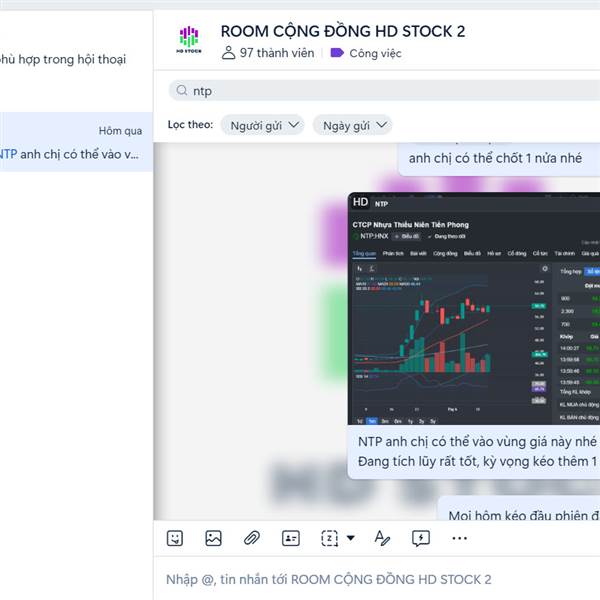600x600 pixels.
Task: Click the message 'anh chị có thể chốt 1 nửa nhé'
Action: tap(495, 158)
